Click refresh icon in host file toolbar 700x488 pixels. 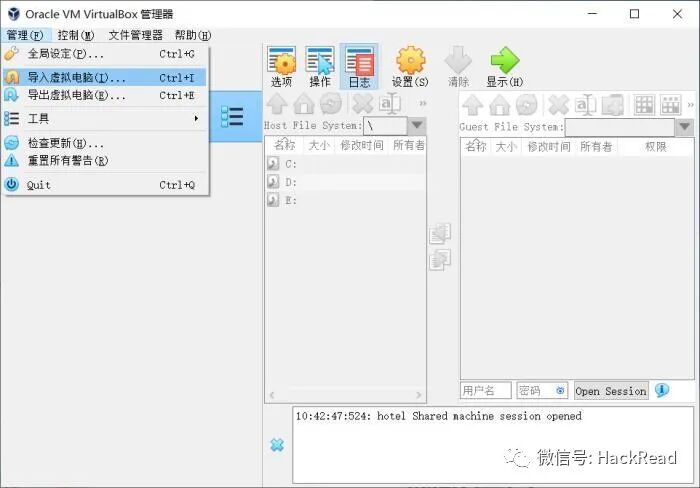pyautogui.click(x=331, y=104)
